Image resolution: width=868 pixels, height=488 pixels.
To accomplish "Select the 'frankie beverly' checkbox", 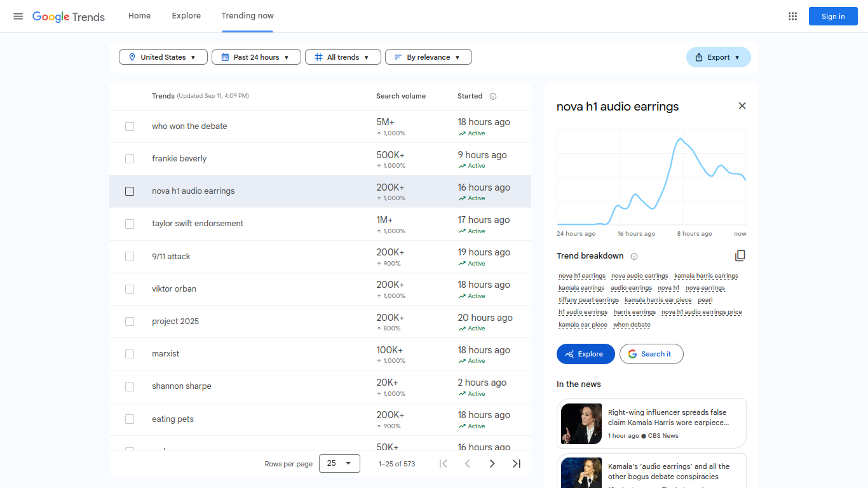I will click(x=130, y=159).
